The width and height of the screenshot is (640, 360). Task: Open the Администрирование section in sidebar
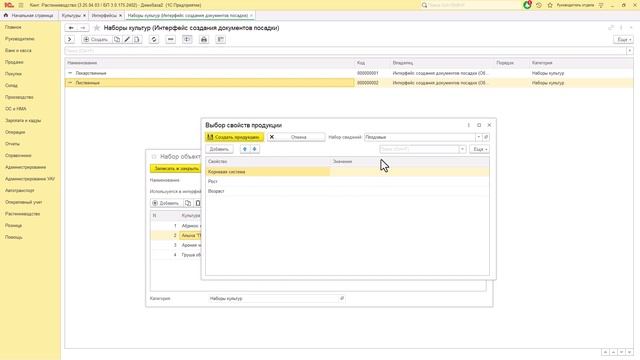click(25, 167)
